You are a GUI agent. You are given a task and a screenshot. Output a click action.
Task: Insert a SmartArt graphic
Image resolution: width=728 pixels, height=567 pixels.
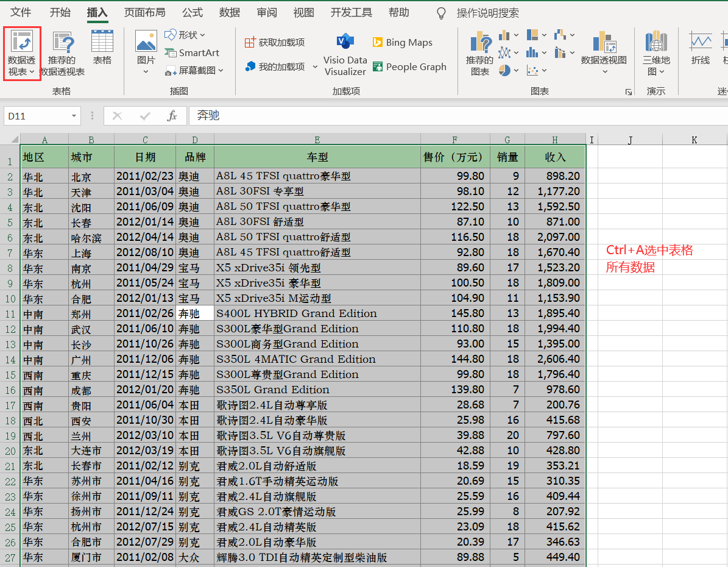tap(192, 53)
